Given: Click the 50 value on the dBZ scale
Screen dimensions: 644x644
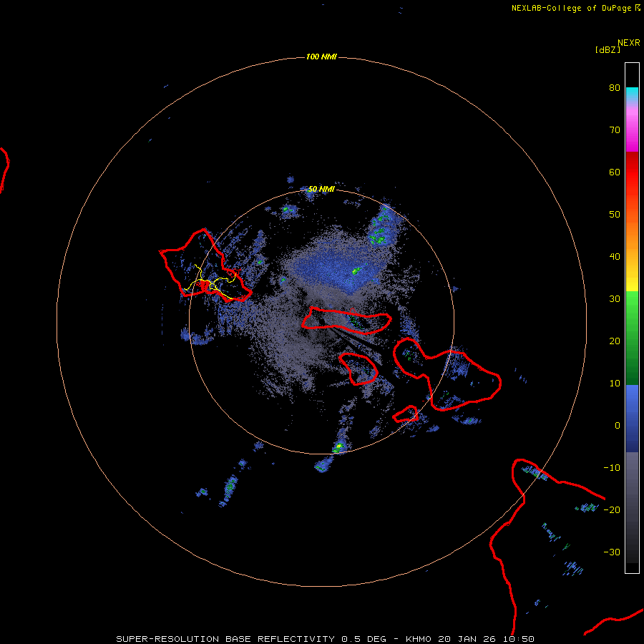Looking at the screenshot, I should pyautogui.click(x=615, y=215).
